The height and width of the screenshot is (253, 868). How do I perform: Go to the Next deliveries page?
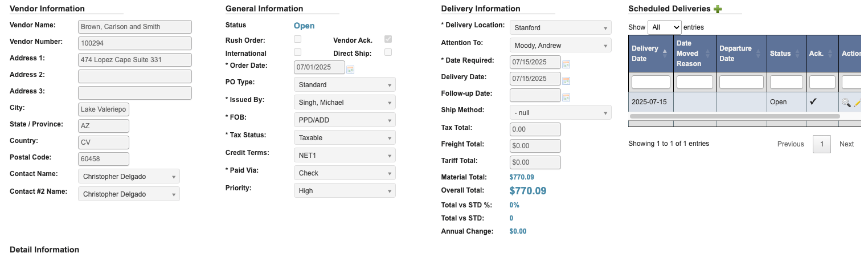point(846,144)
